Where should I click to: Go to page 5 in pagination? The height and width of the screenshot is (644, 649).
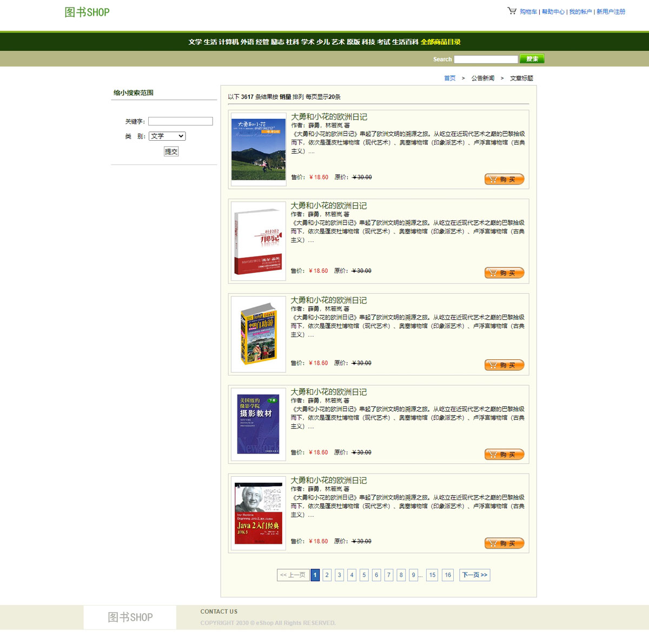(x=364, y=575)
